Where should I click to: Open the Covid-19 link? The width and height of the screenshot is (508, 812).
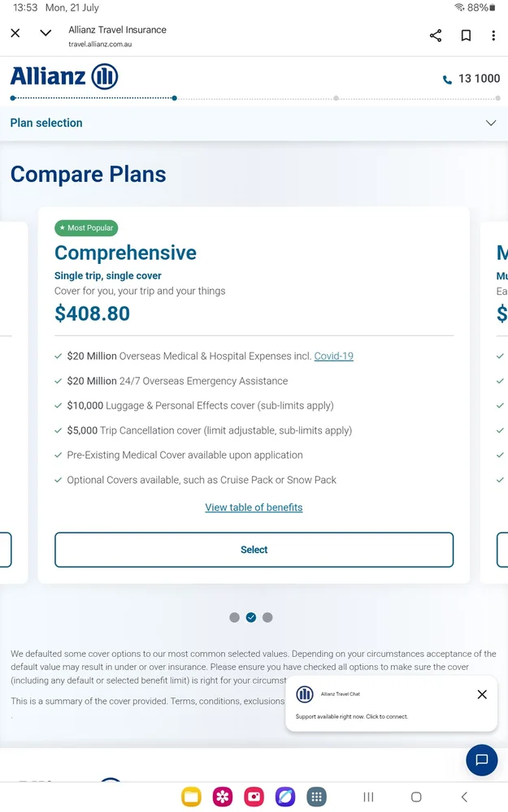(333, 356)
